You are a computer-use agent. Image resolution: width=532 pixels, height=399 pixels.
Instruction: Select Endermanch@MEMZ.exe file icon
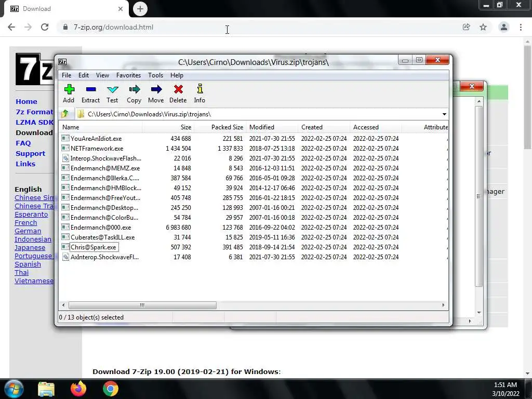click(x=65, y=168)
